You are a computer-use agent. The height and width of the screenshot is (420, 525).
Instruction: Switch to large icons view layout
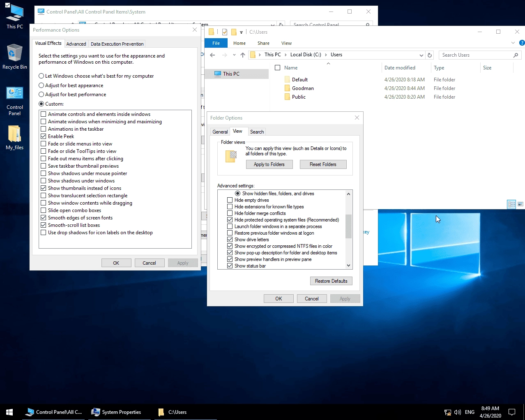pyautogui.click(x=520, y=204)
